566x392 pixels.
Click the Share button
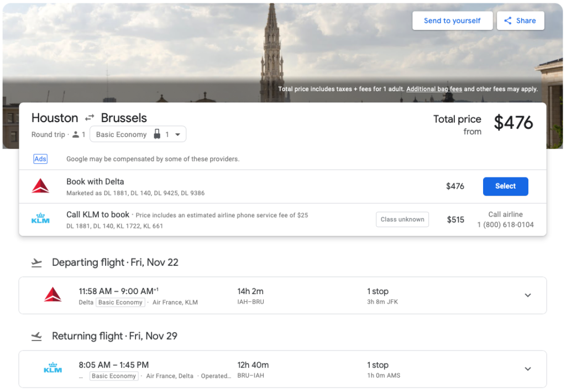coord(520,20)
